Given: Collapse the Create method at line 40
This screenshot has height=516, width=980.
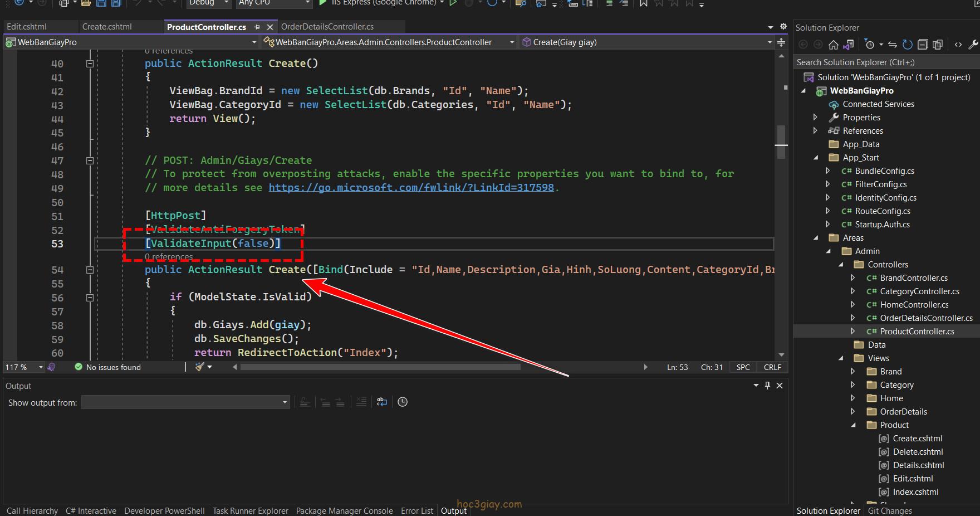Looking at the screenshot, I should [90, 64].
